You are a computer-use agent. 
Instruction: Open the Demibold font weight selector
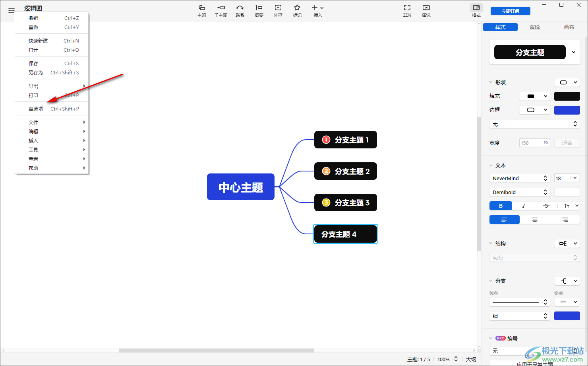point(520,192)
